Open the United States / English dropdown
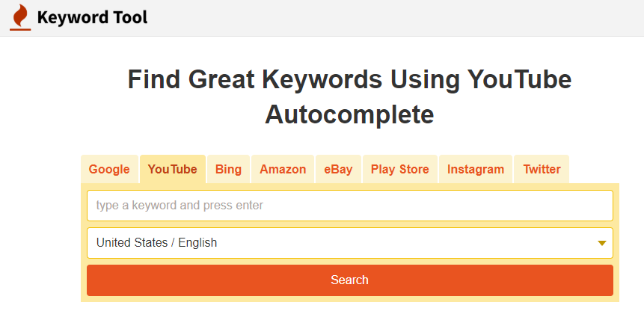 click(x=350, y=243)
